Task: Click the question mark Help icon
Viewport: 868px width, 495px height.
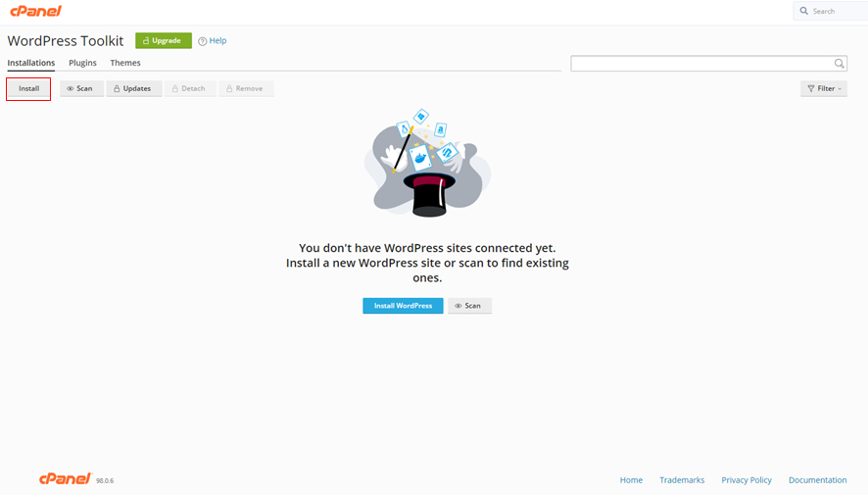Action: click(203, 41)
